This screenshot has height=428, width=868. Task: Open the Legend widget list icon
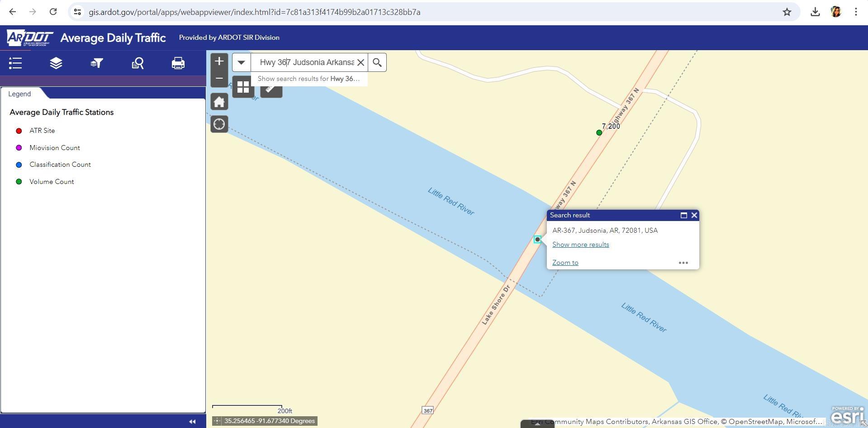point(15,63)
